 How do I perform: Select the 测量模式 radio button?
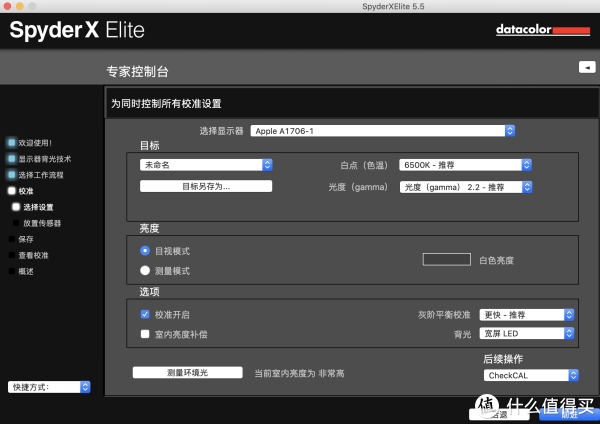[x=145, y=271]
